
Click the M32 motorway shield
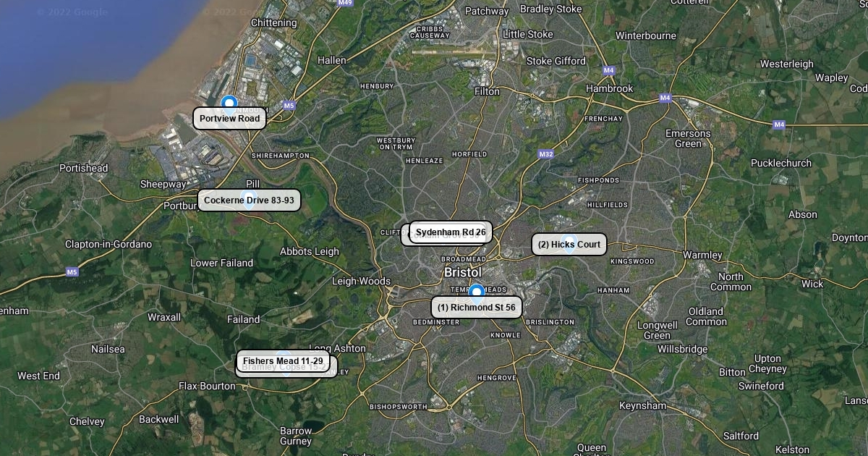tap(546, 154)
